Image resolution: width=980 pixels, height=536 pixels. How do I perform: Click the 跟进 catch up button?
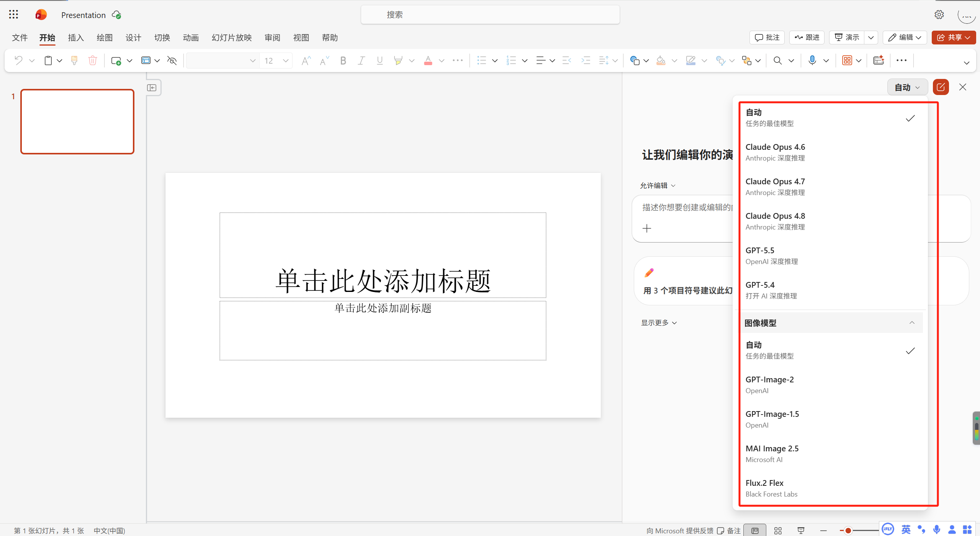[x=807, y=38]
